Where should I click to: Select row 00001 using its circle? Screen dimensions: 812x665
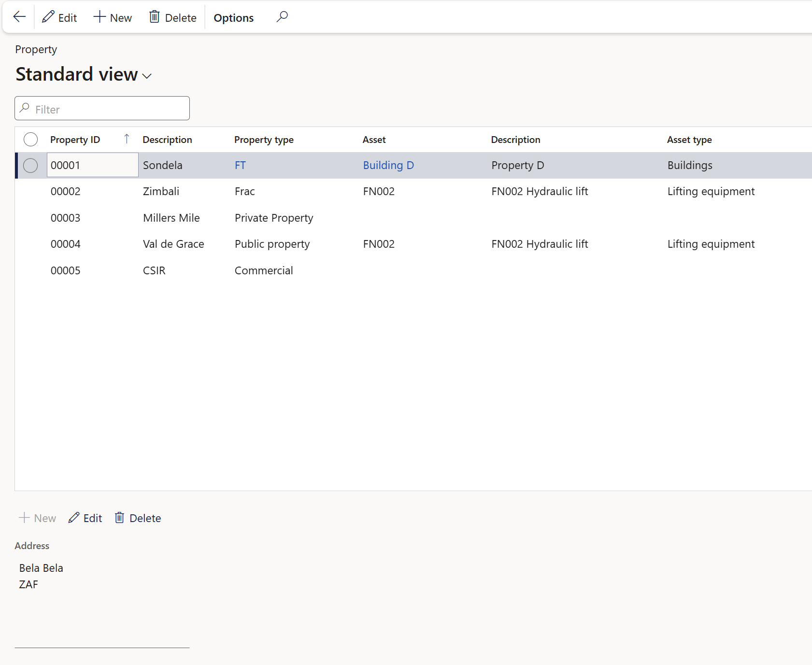coord(30,166)
